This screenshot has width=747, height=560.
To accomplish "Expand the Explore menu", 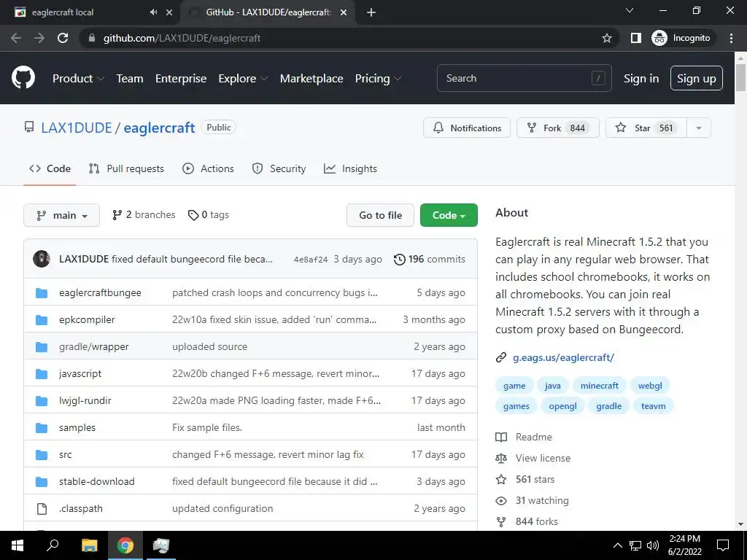I will tap(243, 79).
